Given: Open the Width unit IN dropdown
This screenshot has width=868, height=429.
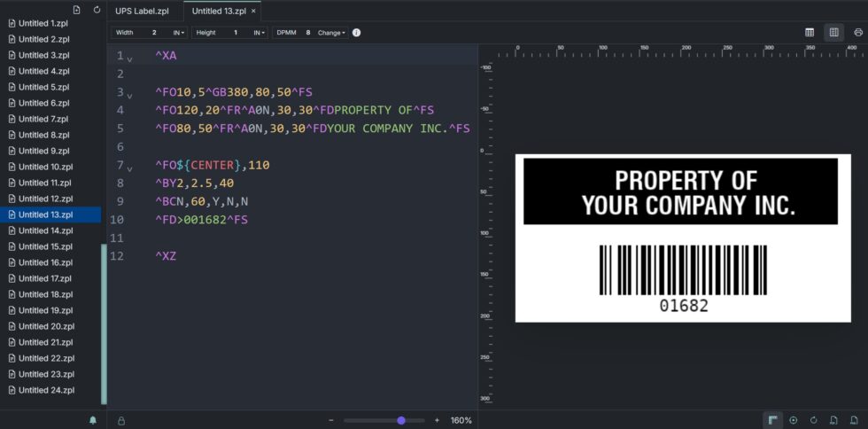Looking at the screenshot, I should pyautogui.click(x=179, y=33).
